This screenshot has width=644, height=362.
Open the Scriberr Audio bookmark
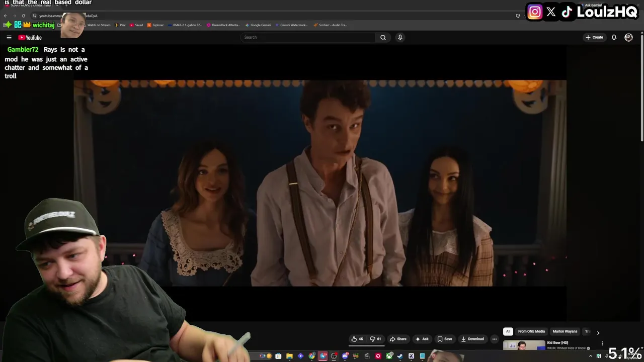click(330, 25)
